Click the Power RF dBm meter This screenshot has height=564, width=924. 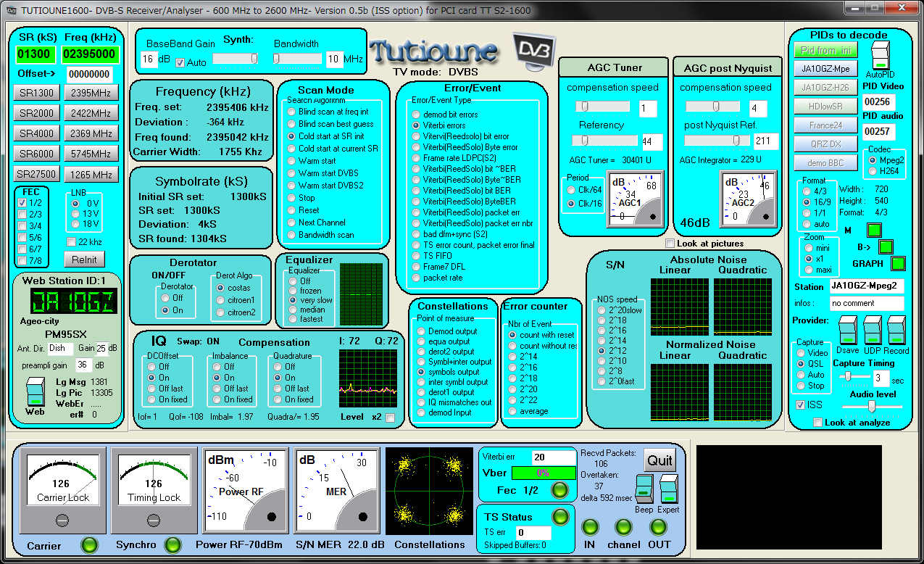246,491
